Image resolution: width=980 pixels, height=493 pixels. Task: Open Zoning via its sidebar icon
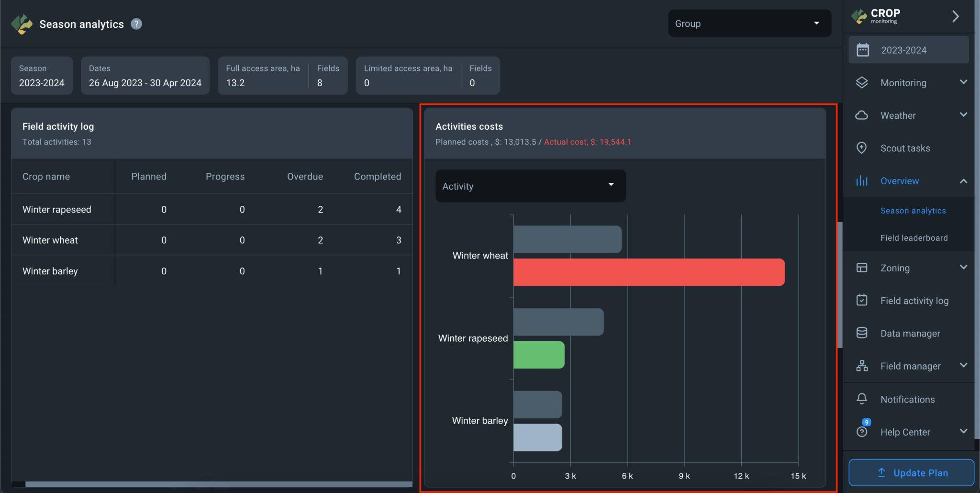click(862, 268)
